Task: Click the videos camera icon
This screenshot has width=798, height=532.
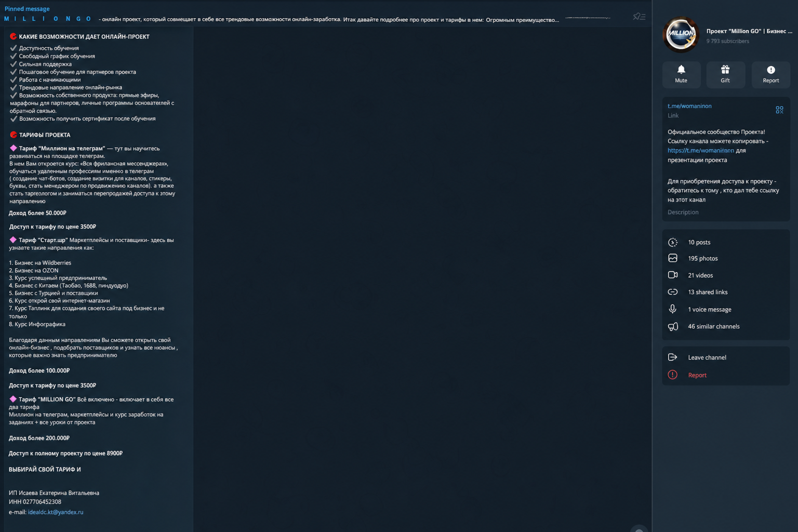Action: click(673, 275)
